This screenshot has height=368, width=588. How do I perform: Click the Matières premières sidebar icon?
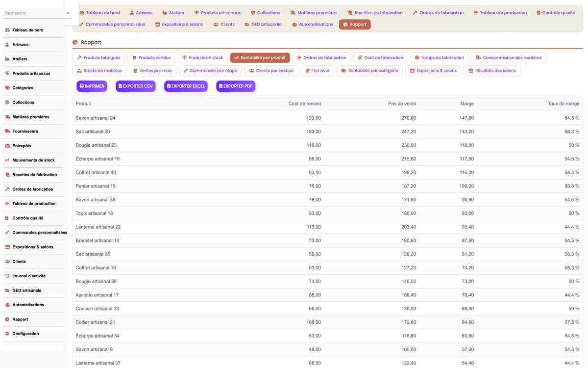[7, 117]
